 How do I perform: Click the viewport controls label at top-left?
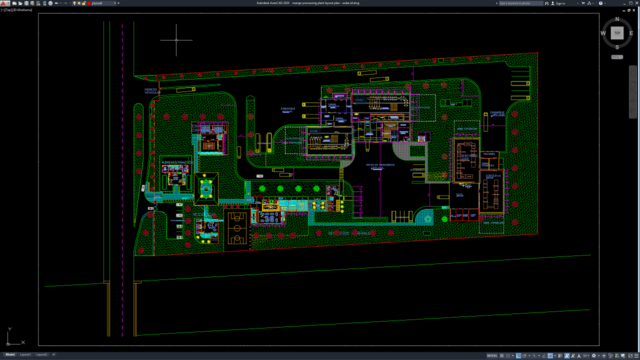[x=16, y=10]
